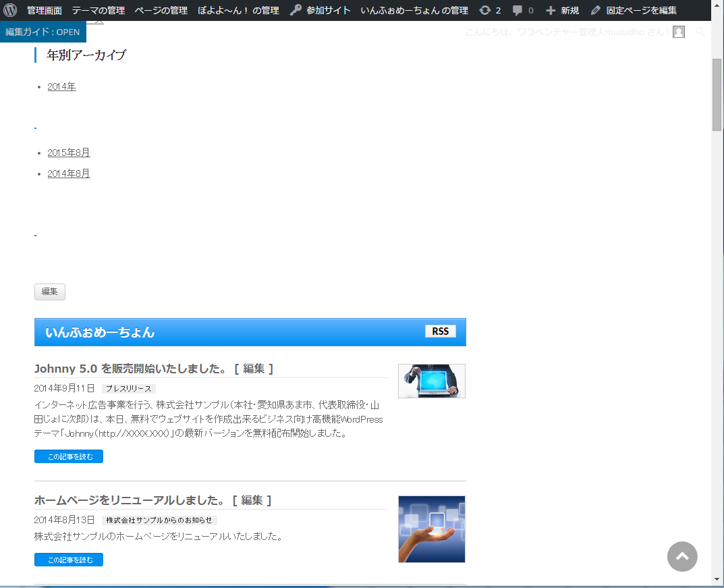724x588 pixels.
Task: Open the いんふぉめーちょん の管理 menu
Action: [x=414, y=10]
